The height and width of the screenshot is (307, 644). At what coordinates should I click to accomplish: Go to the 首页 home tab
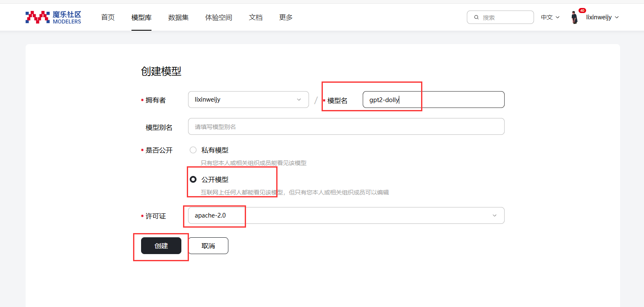coord(108,17)
